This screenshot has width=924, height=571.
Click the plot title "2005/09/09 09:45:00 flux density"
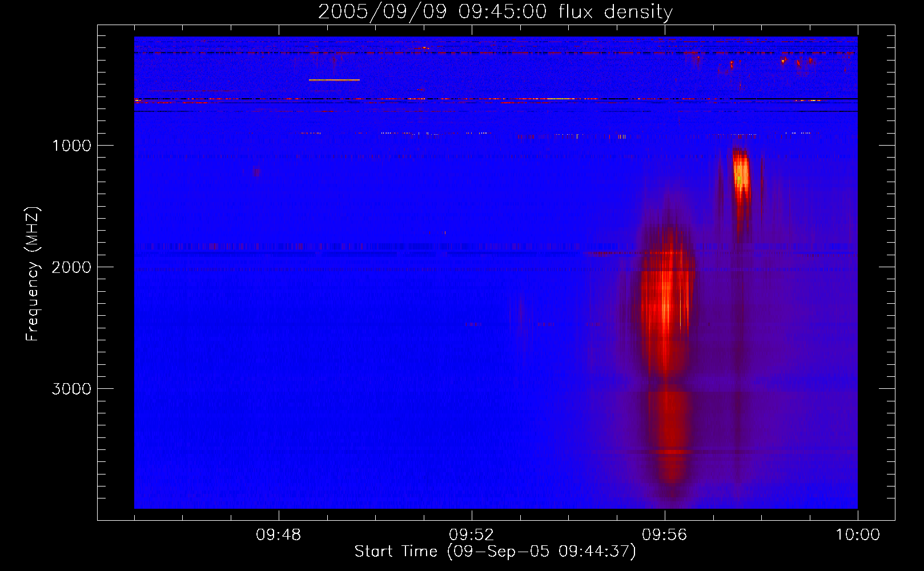tap(495, 11)
